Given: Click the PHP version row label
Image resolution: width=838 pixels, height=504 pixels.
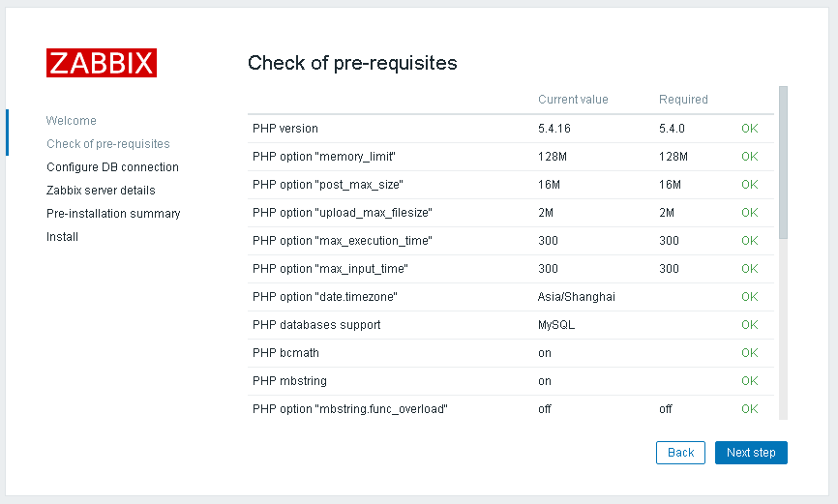Looking at the screenshot, I should pos(285,129).
